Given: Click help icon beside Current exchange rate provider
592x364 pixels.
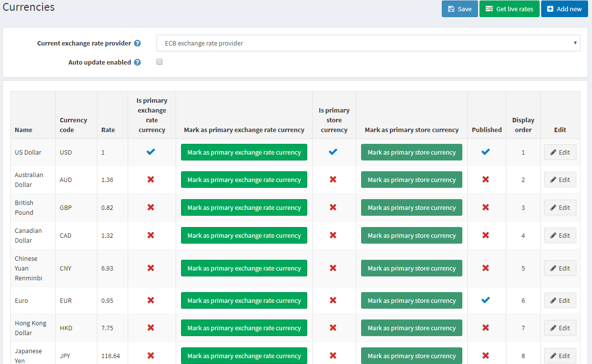Looking at the screenshot, I should [137, 43].
